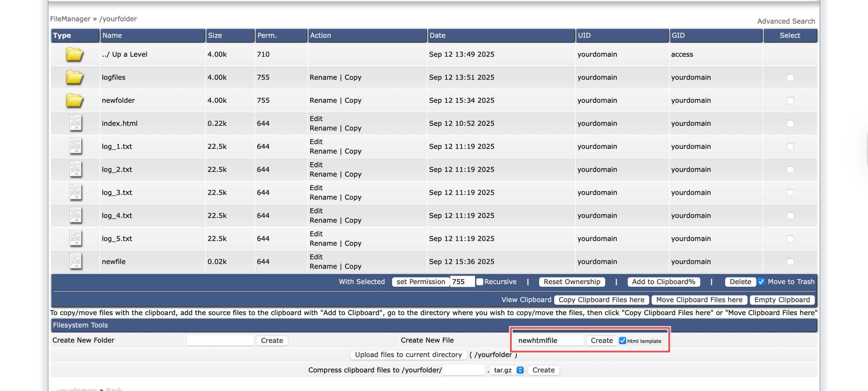This screenshot has width=868, height=391.
Task: Click Copy Clipboard Files here button
Action: click(601, 300)
